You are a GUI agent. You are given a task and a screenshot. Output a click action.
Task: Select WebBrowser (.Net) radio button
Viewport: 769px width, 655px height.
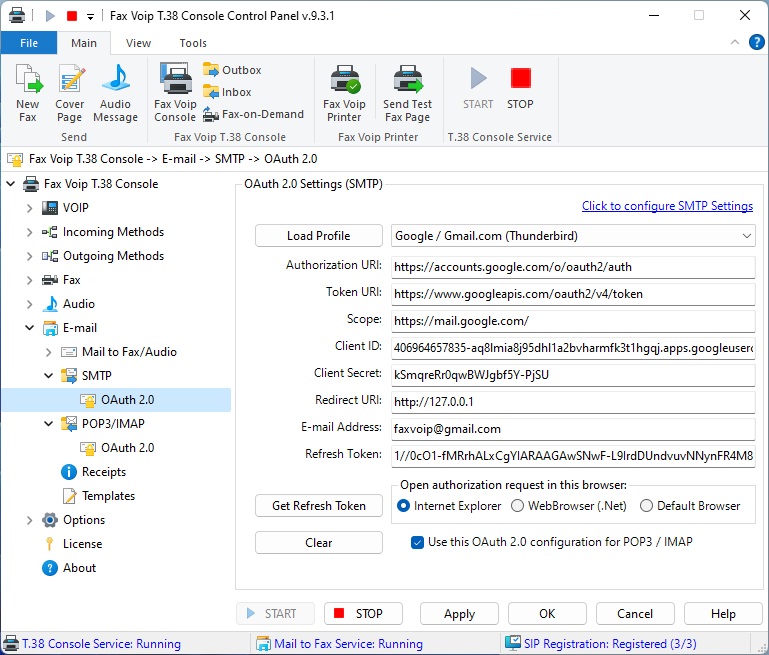[517, 506]
